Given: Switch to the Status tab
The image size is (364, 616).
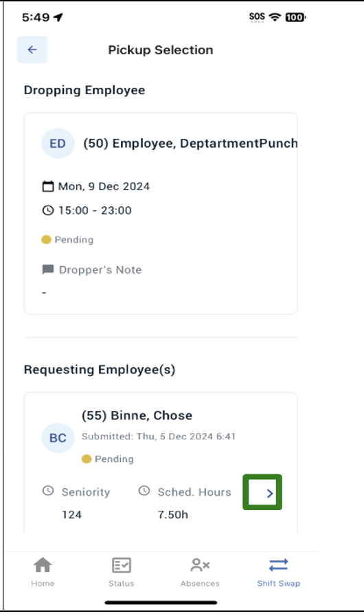Looking at the screenshot, I should [121, 571].
